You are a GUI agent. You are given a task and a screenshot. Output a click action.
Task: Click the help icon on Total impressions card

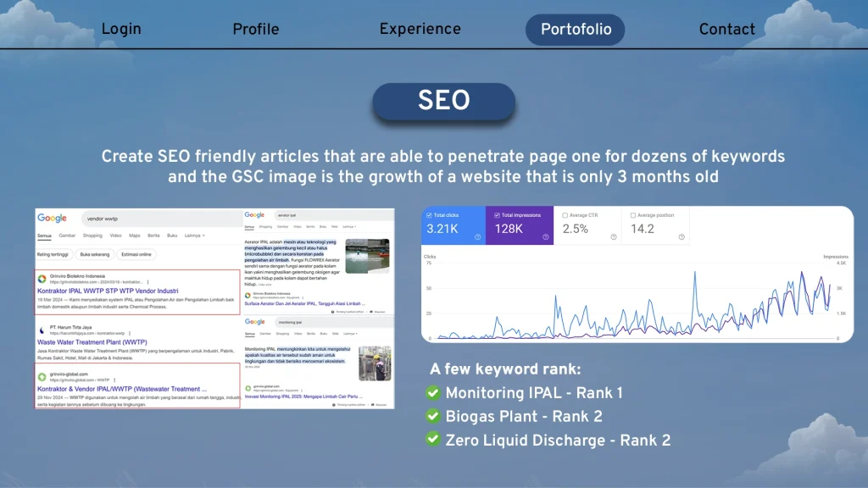(x=544, y=237)
